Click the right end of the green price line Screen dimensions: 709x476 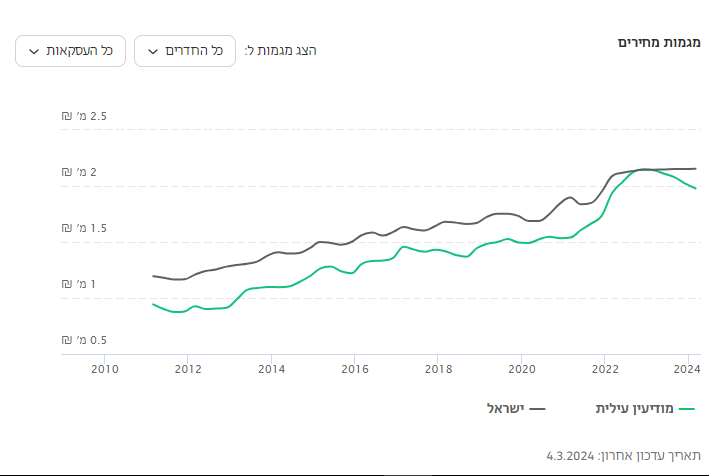[695, 188]
